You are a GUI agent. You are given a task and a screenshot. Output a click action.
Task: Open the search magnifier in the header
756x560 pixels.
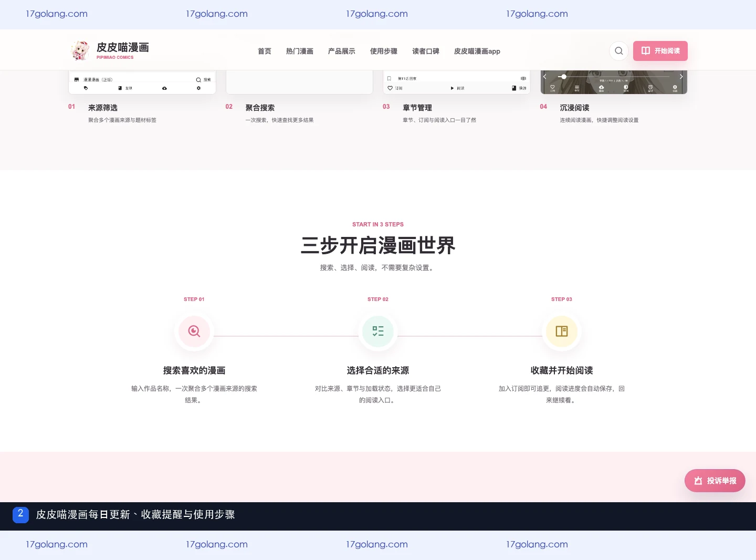click(619, 51)
